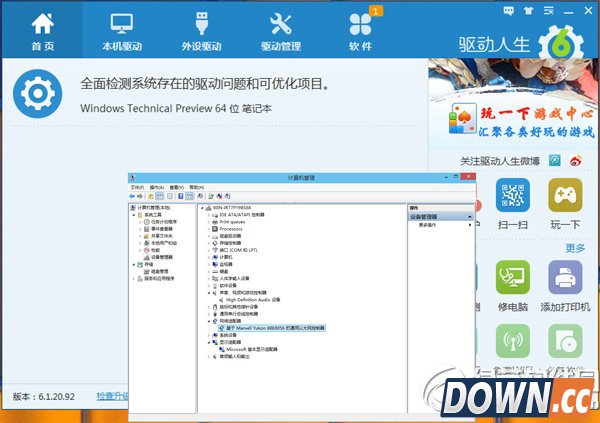Expand the 服务和应用程序 node
The height and width of the screenshot is (423, 600).
134,279
